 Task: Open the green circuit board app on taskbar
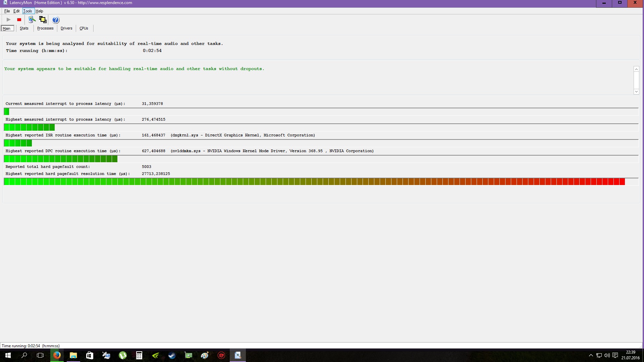pyautogui.click(x=188, y=355)
